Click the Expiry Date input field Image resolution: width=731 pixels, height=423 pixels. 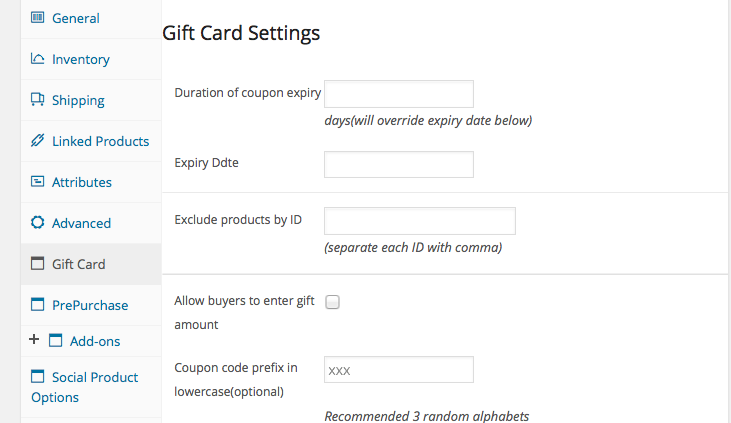pyautogui.click(x=399, y=164)
